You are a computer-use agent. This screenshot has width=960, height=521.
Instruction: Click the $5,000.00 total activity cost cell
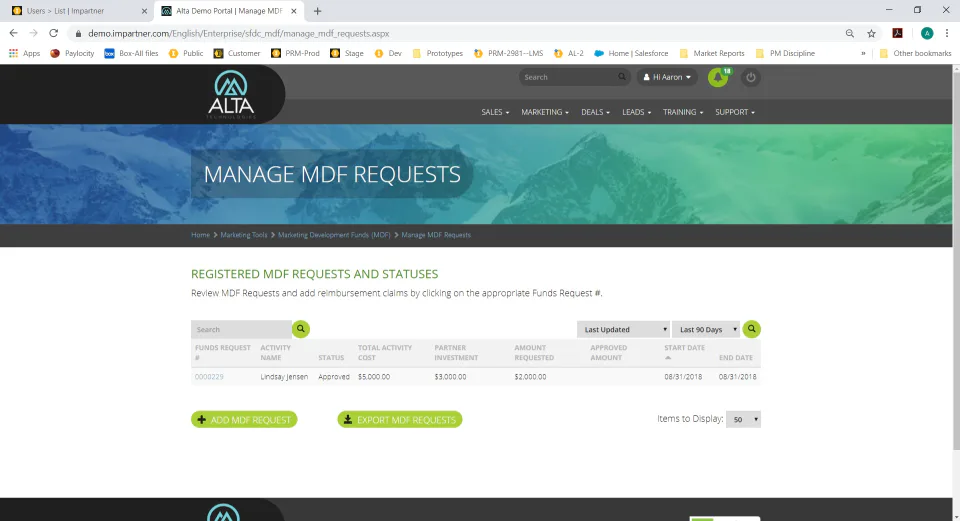(373, 377)
